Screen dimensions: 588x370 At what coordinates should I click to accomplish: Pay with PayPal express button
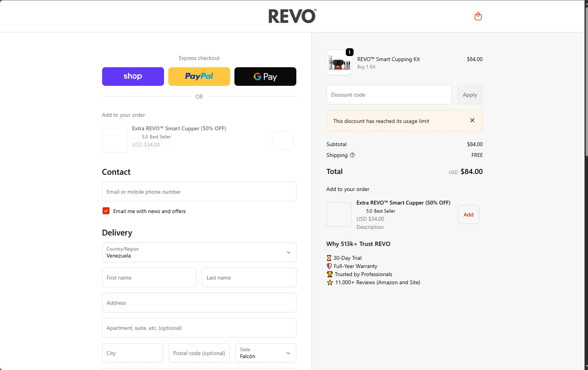[199, 76]
